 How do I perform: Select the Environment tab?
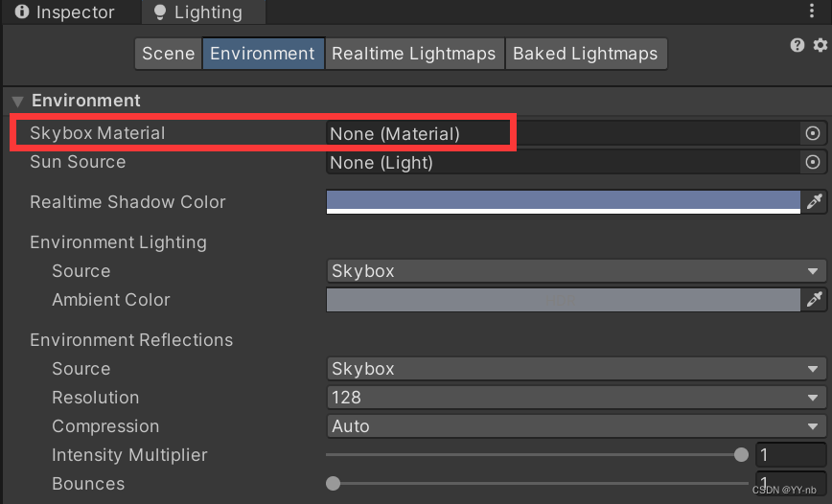click(263, 54)
